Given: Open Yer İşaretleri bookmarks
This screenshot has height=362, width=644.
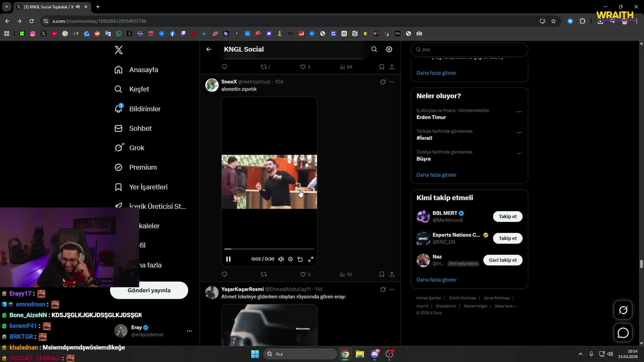Looking at the screenshot, I should pyautogui.click(x=141, y=187).
